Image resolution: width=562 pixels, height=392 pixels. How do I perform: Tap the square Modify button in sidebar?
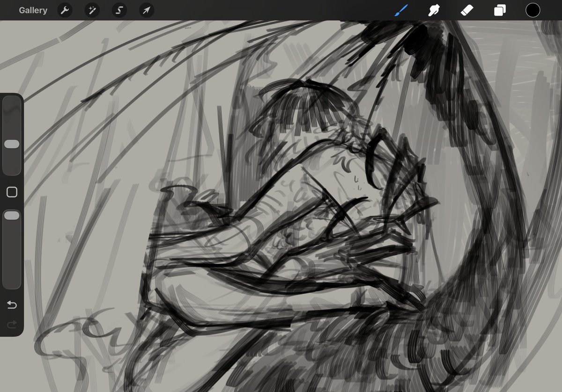pos(12,192)
